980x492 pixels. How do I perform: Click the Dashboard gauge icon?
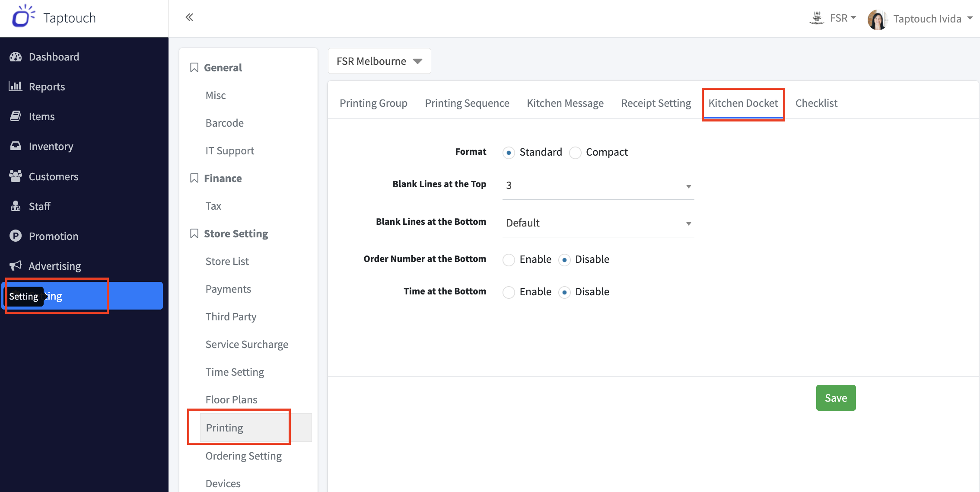[16, 57]
